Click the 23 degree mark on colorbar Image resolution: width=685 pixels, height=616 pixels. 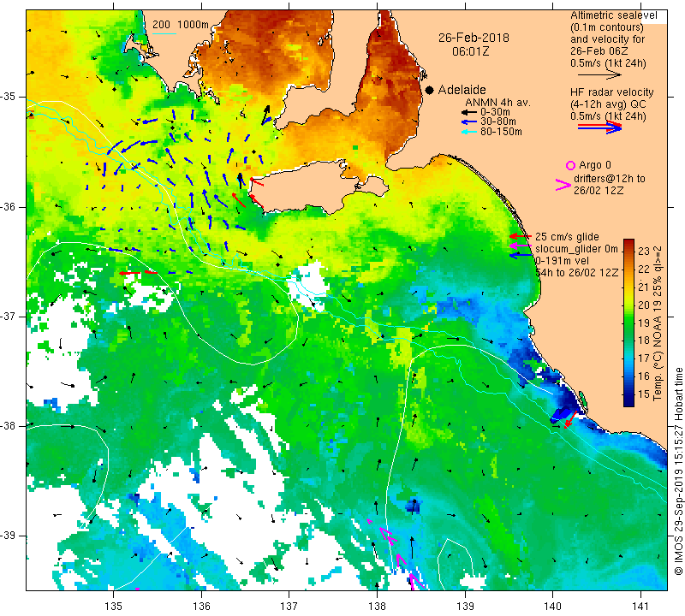pos(644,252)
